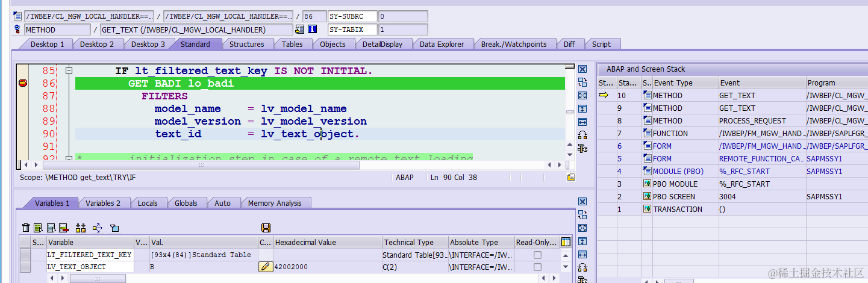Screen dimensions: 868x283
Task: Switch to the Variables 2 tab
Action: [103, 203]
